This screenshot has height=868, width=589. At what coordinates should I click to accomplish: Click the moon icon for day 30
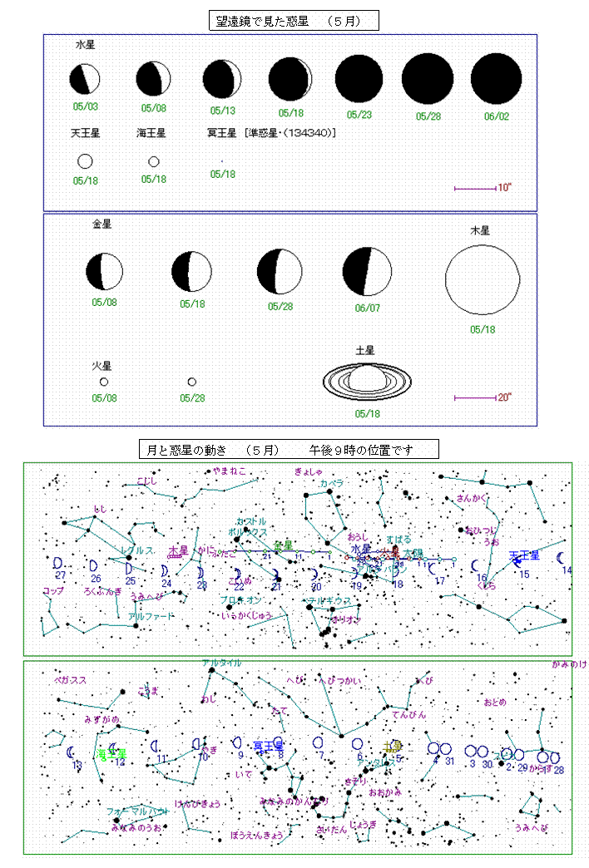[483, 752]
